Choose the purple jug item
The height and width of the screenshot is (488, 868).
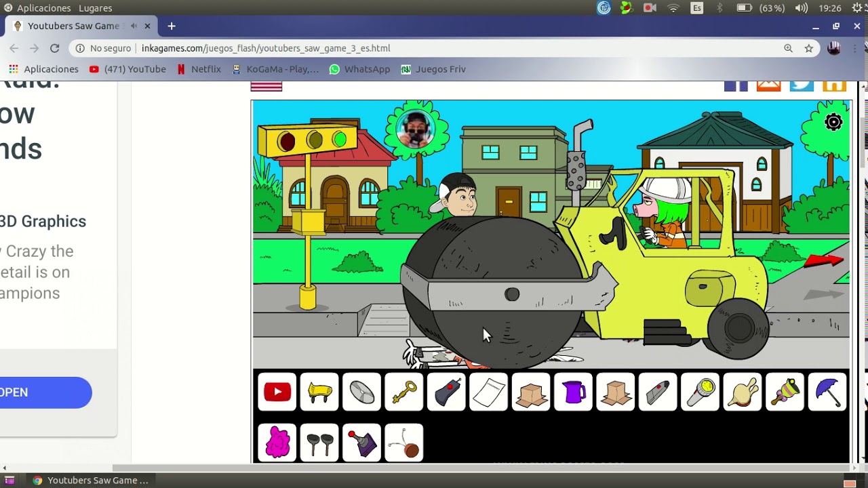tap(574, 392)
